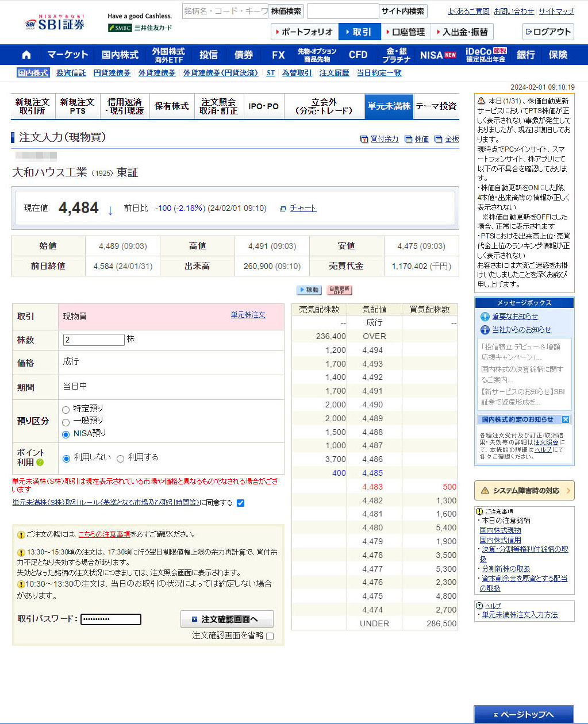
Task: Select the 特定預り radio button
Action: [66, 410]
